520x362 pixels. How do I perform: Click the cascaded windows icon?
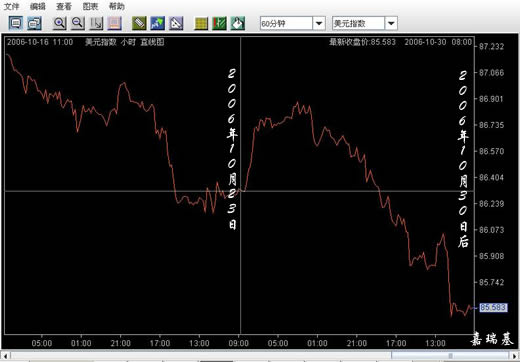tap(34, 23)
